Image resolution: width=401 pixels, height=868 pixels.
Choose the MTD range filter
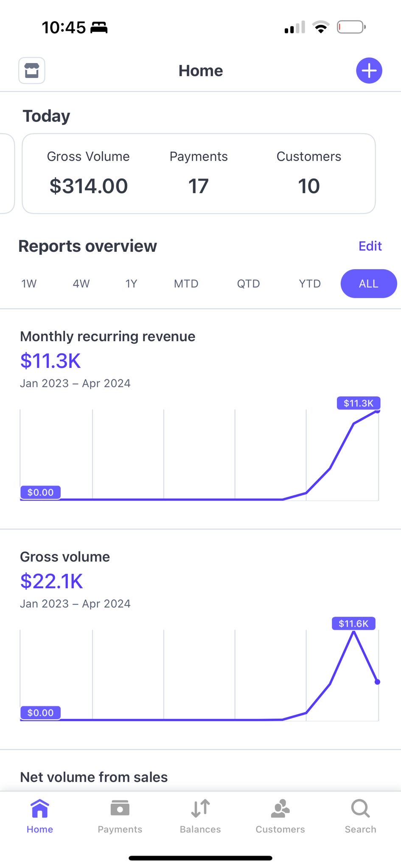pyautogui.click(x=186, y=284)
